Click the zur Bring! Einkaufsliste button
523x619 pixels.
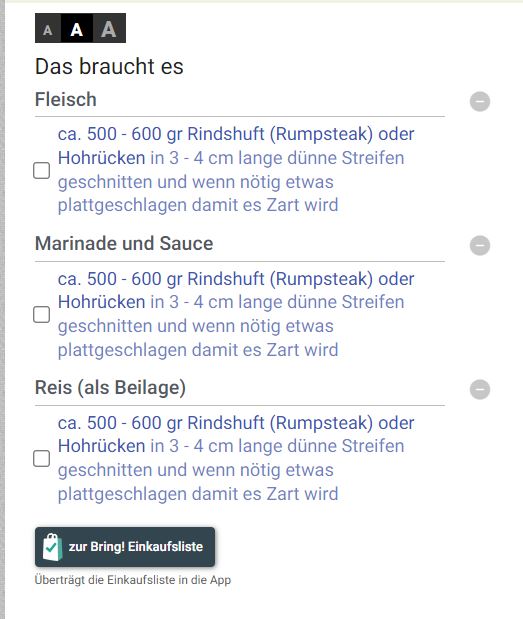125,547
